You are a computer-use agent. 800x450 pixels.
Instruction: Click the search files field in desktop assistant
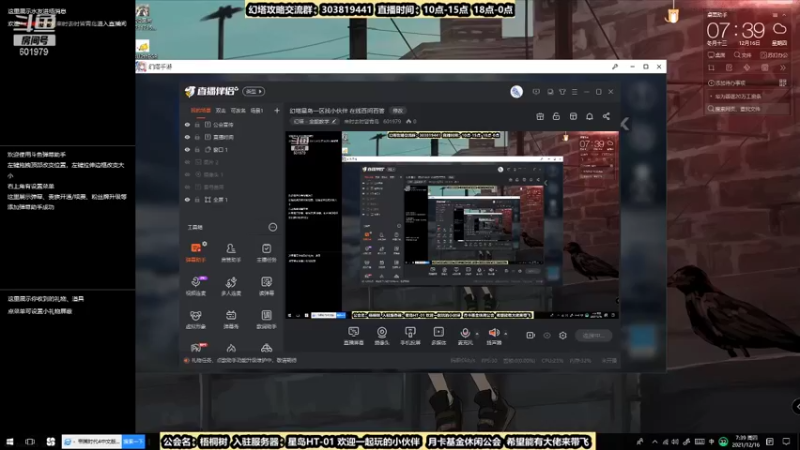click(747, 109)
